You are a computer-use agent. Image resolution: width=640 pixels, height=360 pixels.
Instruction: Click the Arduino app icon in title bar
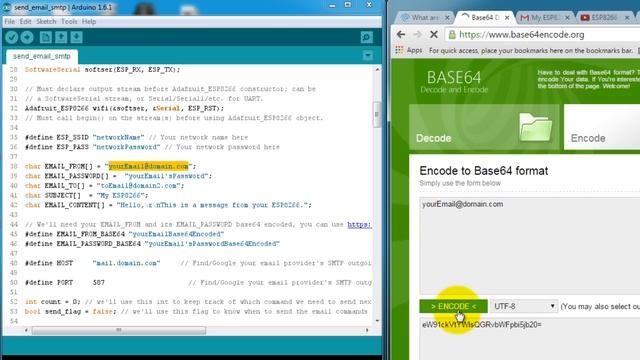(x=7, y=7)
